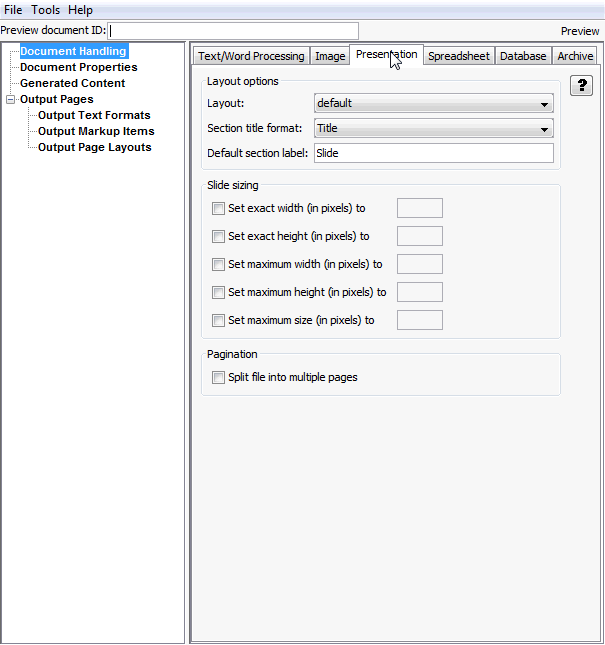Select Document Handling in the tree
The image size is (605, 645).
pyautogui.click(x=74, y=51)
